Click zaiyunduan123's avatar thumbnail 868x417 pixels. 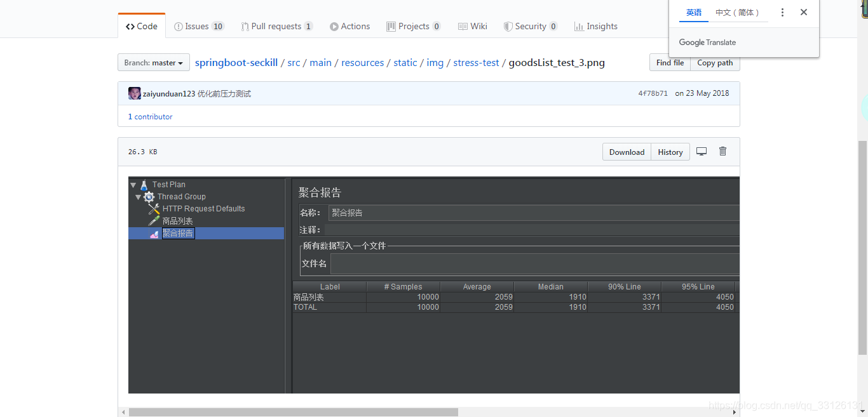[134, 93]
